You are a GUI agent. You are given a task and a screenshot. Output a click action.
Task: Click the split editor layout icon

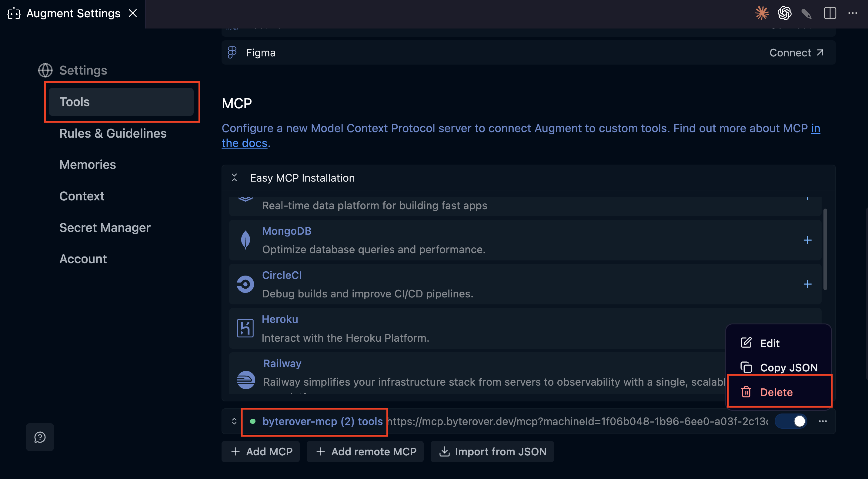(830, 13)
